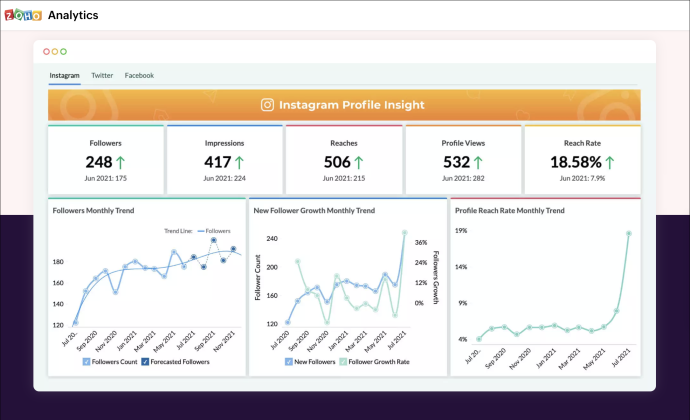
Task: Click the Impressions summary card
Action: 224,159
